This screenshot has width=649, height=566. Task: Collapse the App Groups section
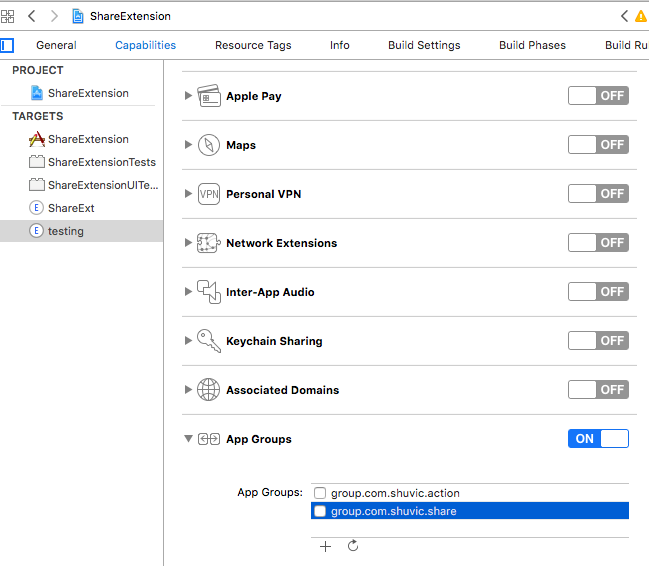pyautogui.click(x=188, y=438)
